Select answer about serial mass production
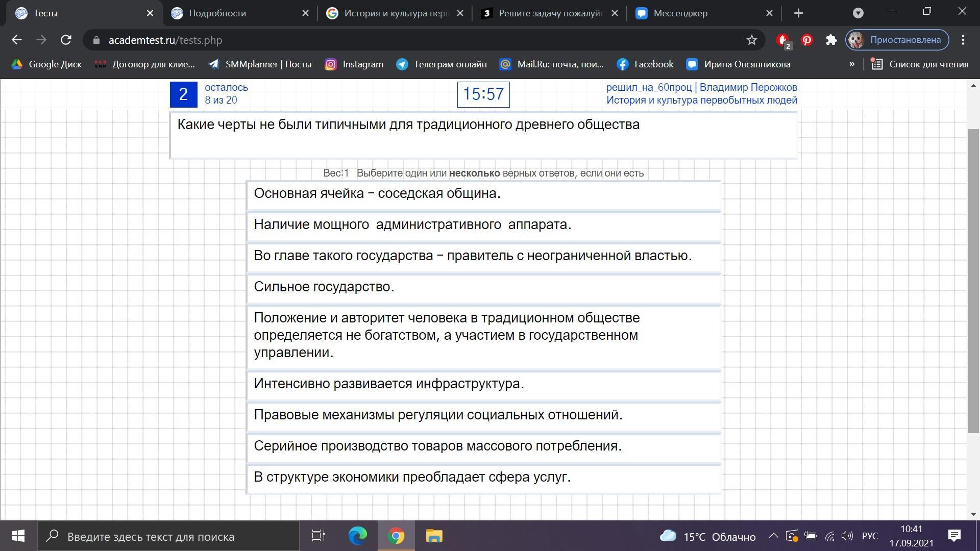This screenshot has width=980, height=551. click(483, 446)
